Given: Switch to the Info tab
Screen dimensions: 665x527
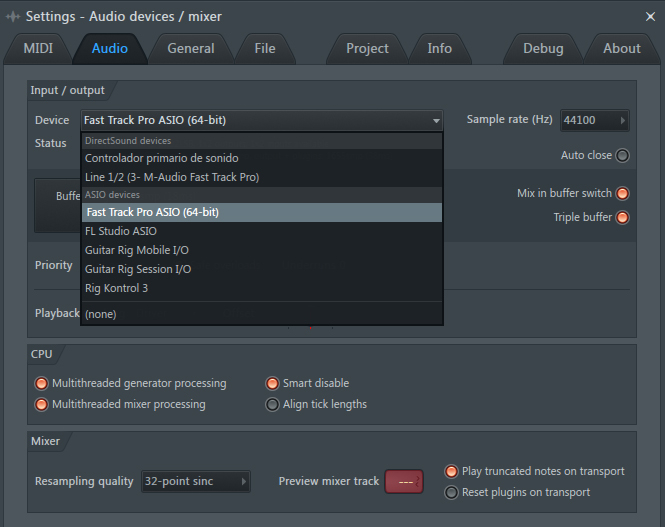Looking at the screenshot, I should pos(439,48).
